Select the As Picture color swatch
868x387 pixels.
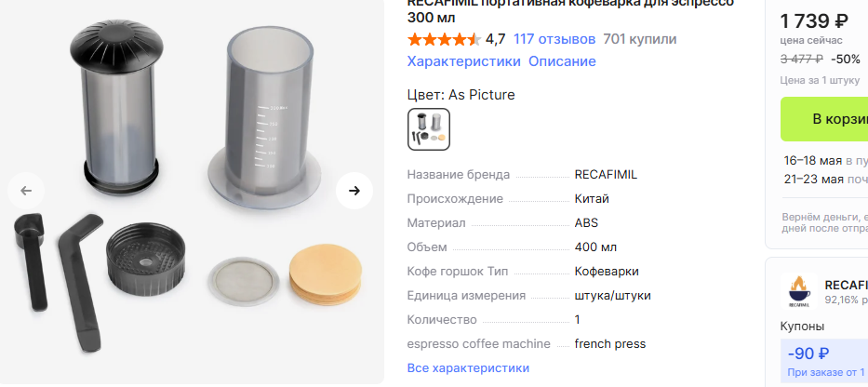(x=429, y=129)
